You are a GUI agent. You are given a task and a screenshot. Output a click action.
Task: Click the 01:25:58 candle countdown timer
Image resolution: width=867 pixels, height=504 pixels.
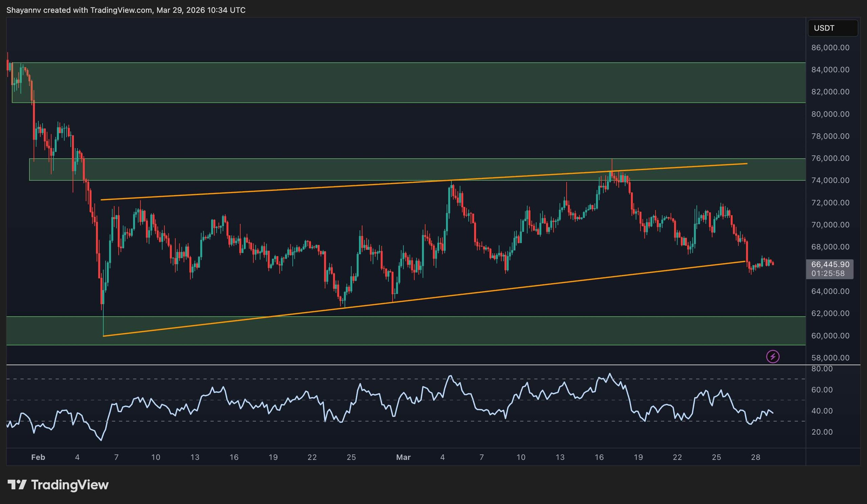pyautogui.click(x=827, y=273)
